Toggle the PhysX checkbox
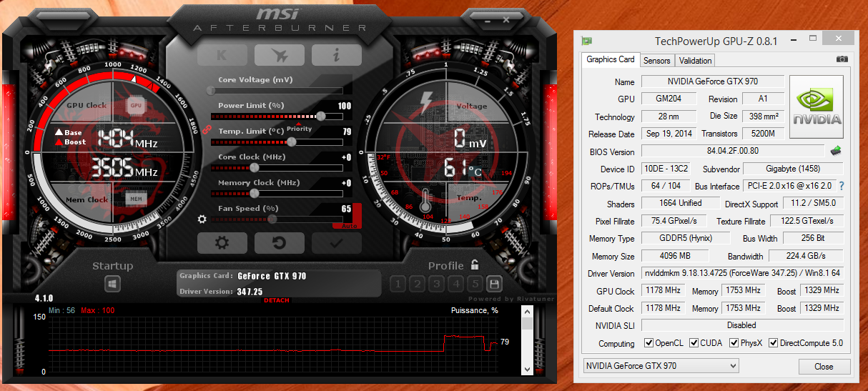The image size is (868, 391). pos(734,343)
